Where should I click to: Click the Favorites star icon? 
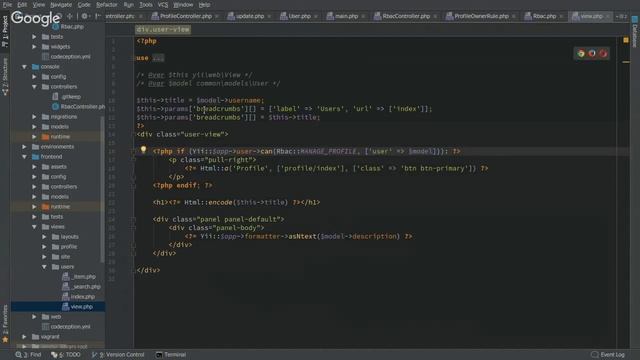pyautogui.click(x=5, y=340)
